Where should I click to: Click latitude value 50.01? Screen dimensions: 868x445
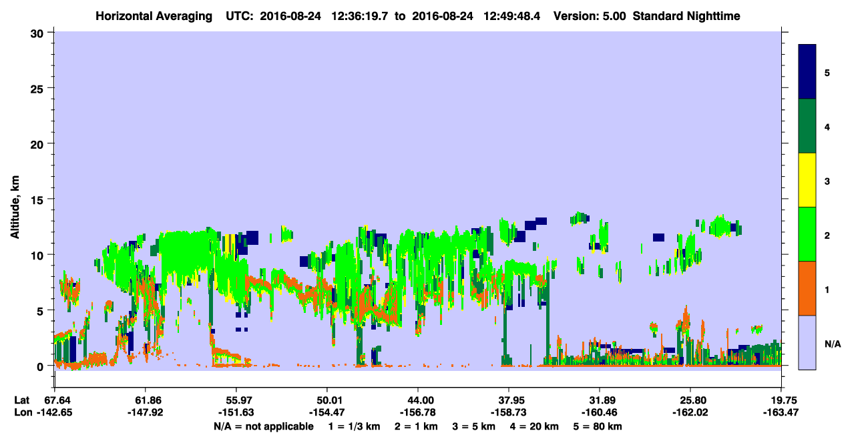[327, 400]
